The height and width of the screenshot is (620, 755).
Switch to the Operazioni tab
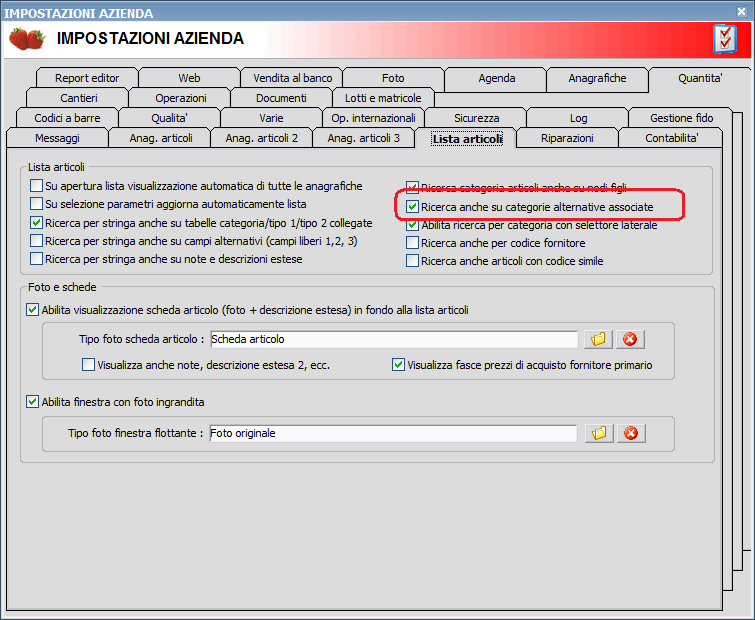pyautogui.click(x=181, y=98)
